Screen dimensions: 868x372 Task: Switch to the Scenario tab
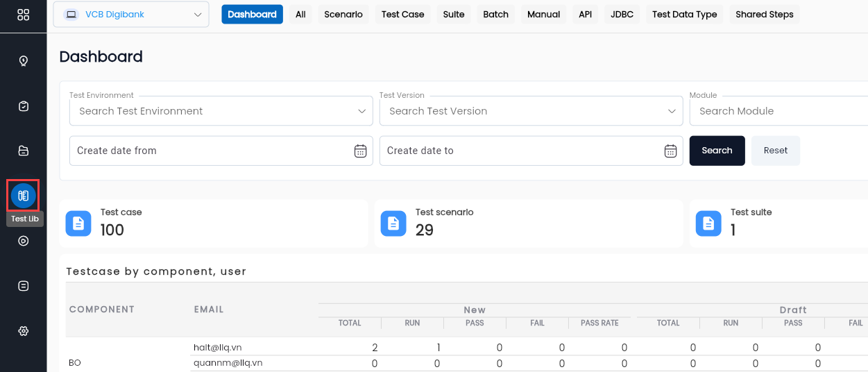click(x=343, y=15)
